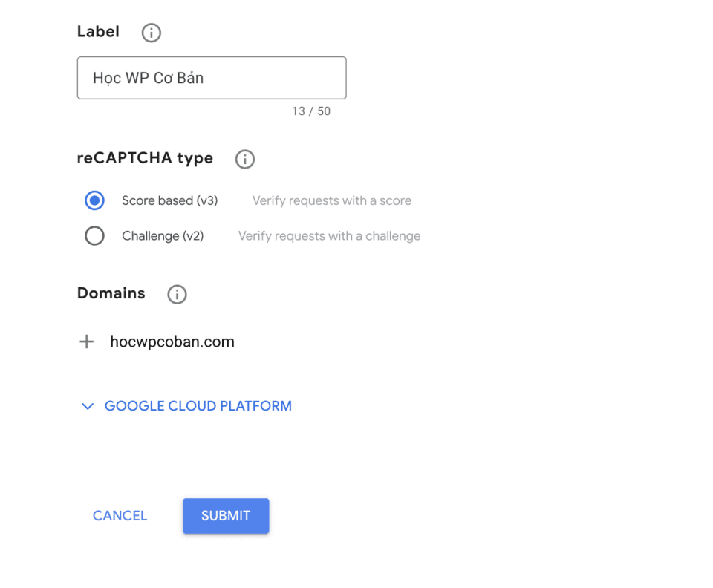This screenshot has width=713, height=588.
Task: Click the 13 / 50 character counter
Action: point(311,111)
